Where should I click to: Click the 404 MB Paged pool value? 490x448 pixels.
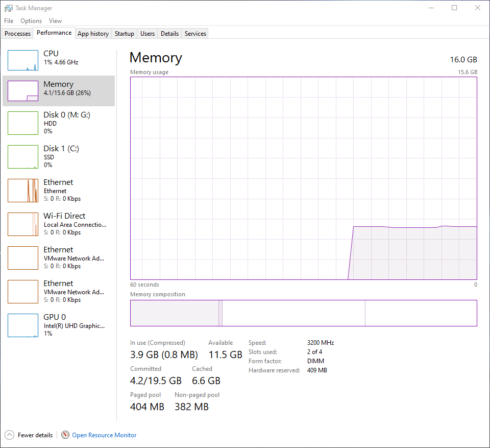point(147,407)
